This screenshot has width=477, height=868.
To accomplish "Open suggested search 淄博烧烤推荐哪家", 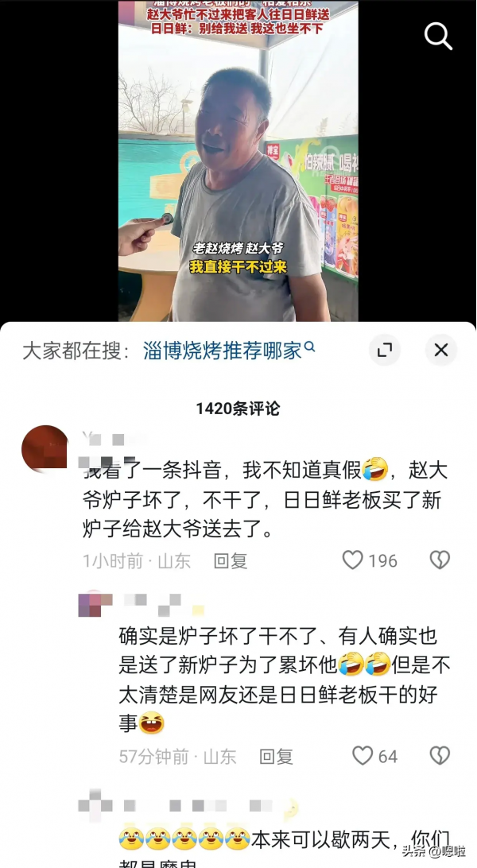I will click(222, 351).
